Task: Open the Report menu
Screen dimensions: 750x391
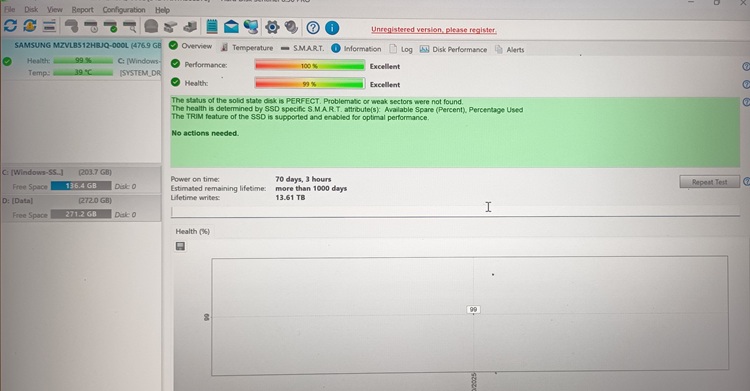Action: [x=83, y=10]
